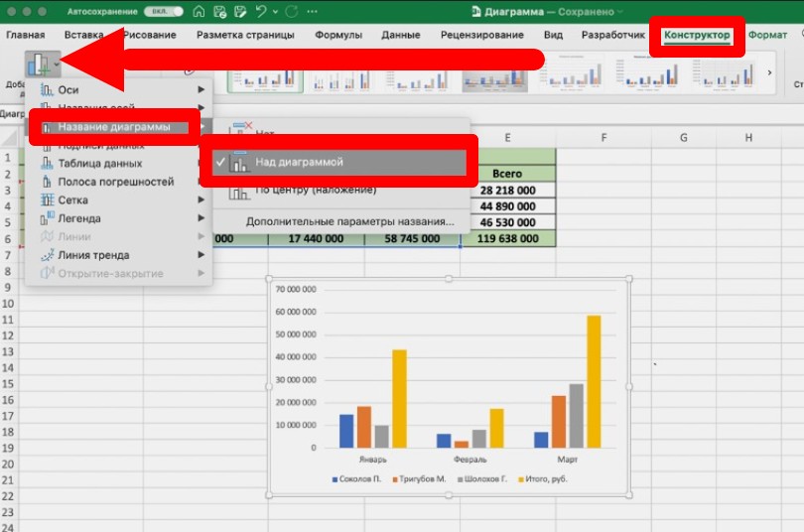Image resolution: width=804 pixels, height=532 pixels.
Task: Pick Data Table (Таблица данных) option
Action: tap(99, 164)
